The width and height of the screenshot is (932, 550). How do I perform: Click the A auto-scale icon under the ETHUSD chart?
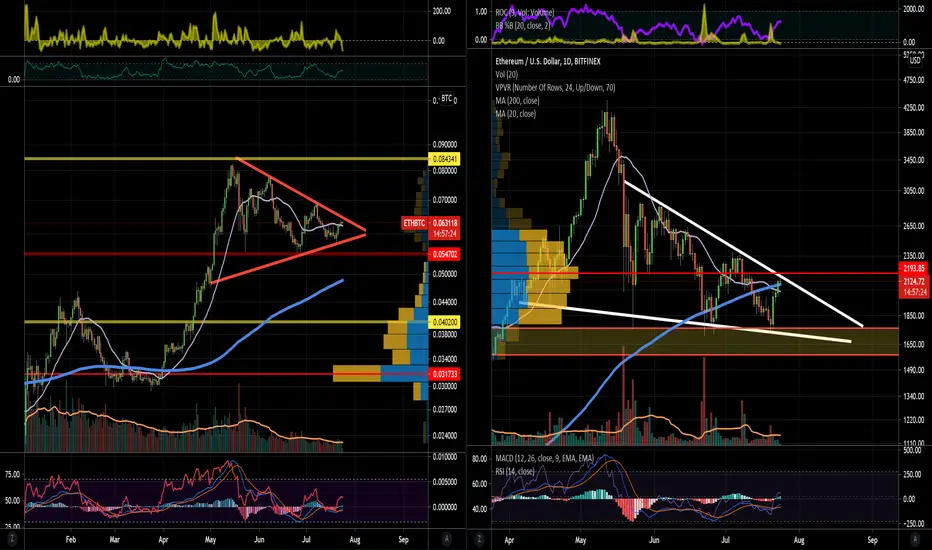(915, 539)
